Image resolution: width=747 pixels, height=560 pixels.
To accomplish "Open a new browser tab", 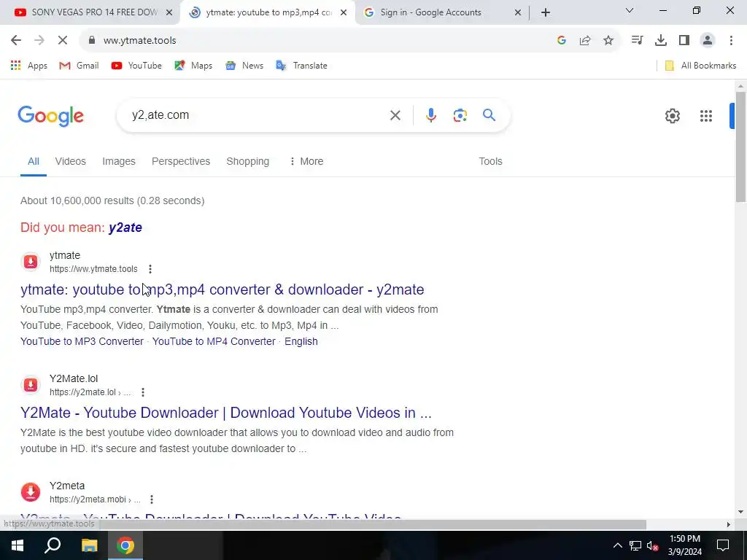I will coord(546,13).
